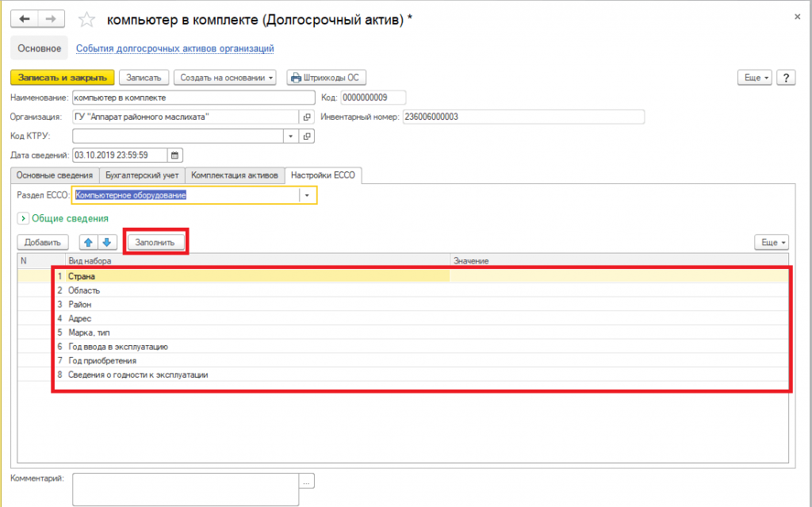Switch to the Комплектация активов tab
Image resolution: width=812 pixels, height=507 pixels.
(x=235, y=175)
